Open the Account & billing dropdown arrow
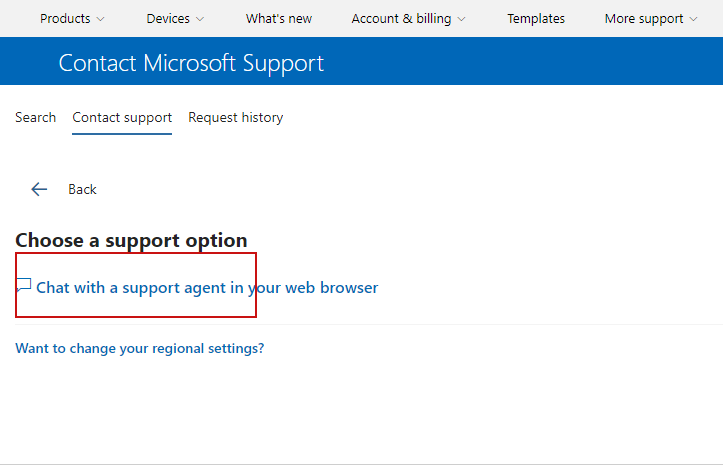This screenshot has height=466, width=723. 462,19
